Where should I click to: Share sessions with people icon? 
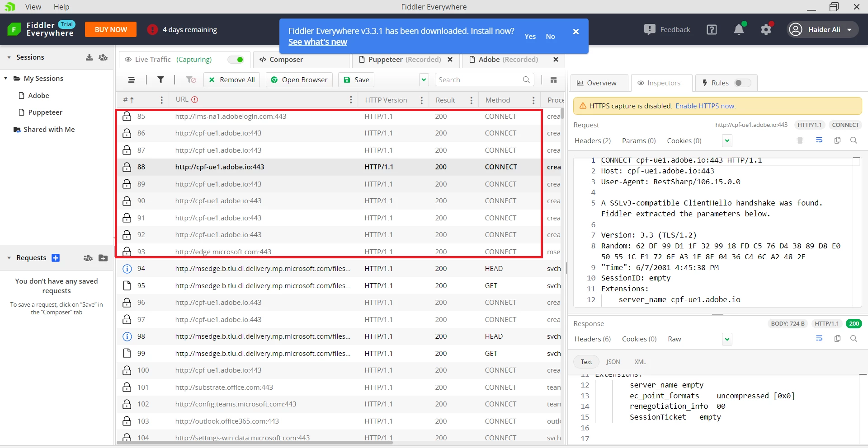[103, 57]
